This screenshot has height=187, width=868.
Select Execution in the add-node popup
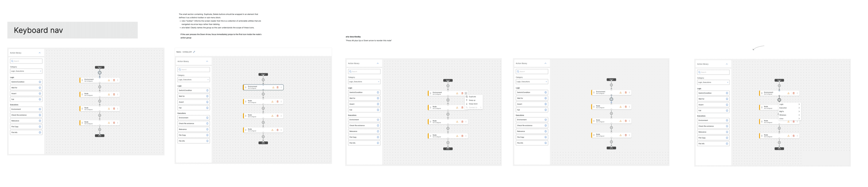coord(789,108)
